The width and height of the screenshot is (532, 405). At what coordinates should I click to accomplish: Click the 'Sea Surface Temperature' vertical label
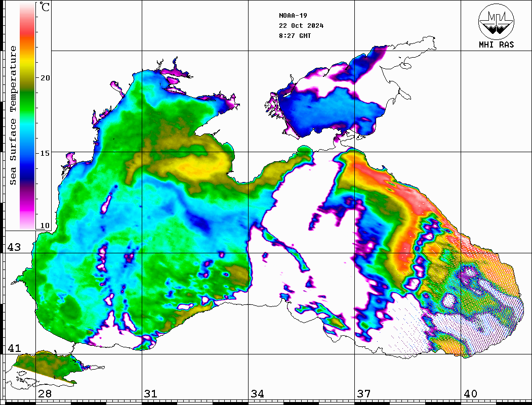pyautogui.click(x=13, y=115)
